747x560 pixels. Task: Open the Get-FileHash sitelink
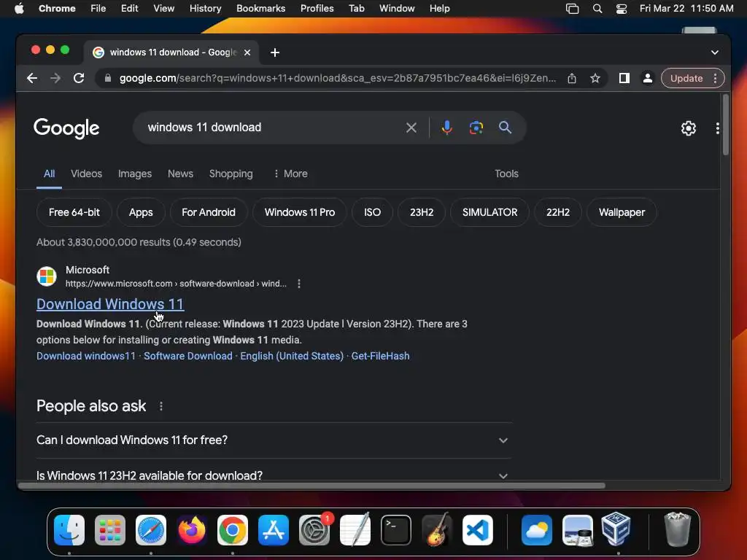tap(380, 356)
